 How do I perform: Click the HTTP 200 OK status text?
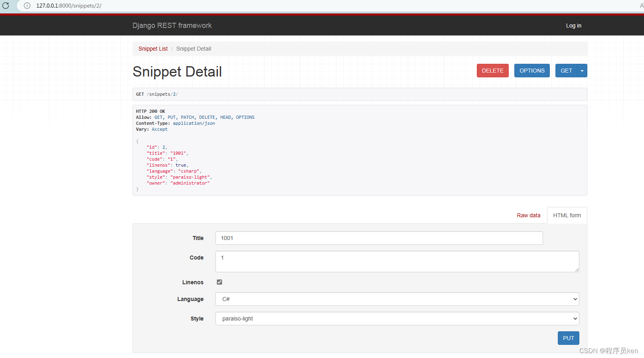[150, 111]
